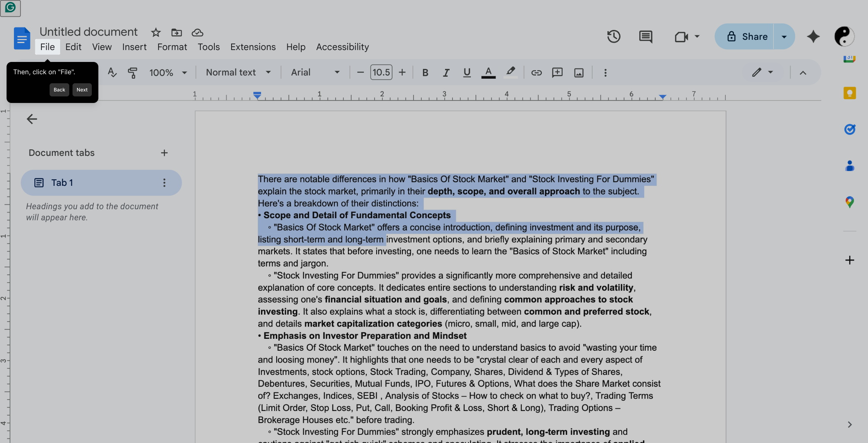Open Google Maps in side panel
Image resolution: width=868 pixels, height=443 pixels.
coord(850,202)
